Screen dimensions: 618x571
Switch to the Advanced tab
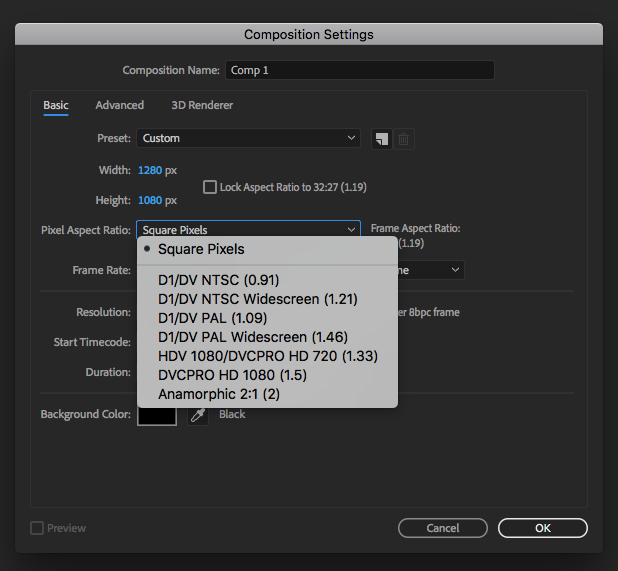[x=120, y=105]
